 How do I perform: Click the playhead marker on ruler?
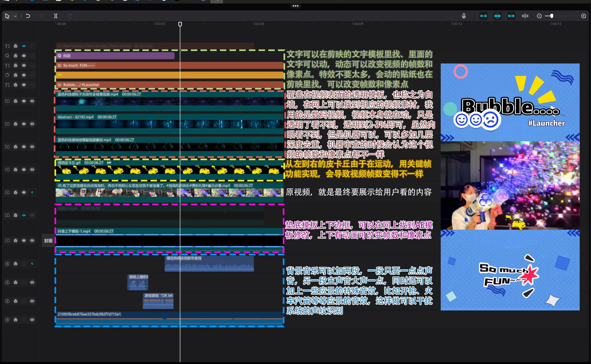[x=180, y=24]
